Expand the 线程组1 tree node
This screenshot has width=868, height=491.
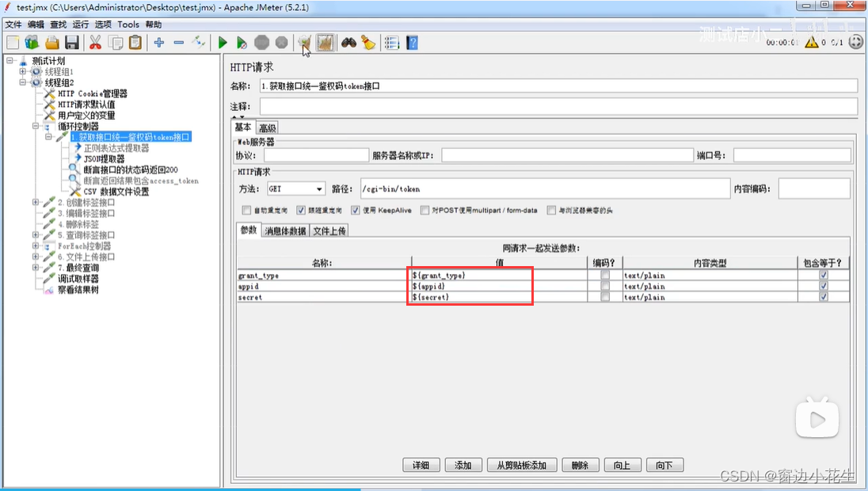tap(23, 71)
